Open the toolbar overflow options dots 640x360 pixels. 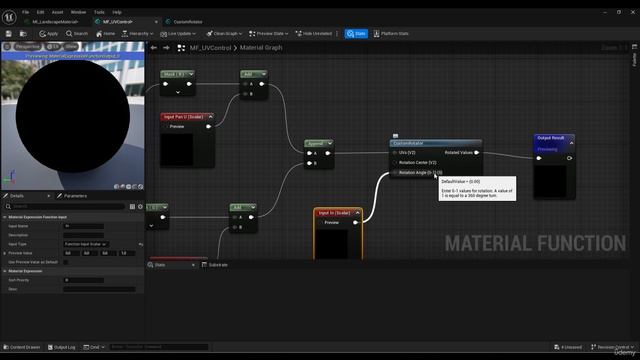pos(337,33)
